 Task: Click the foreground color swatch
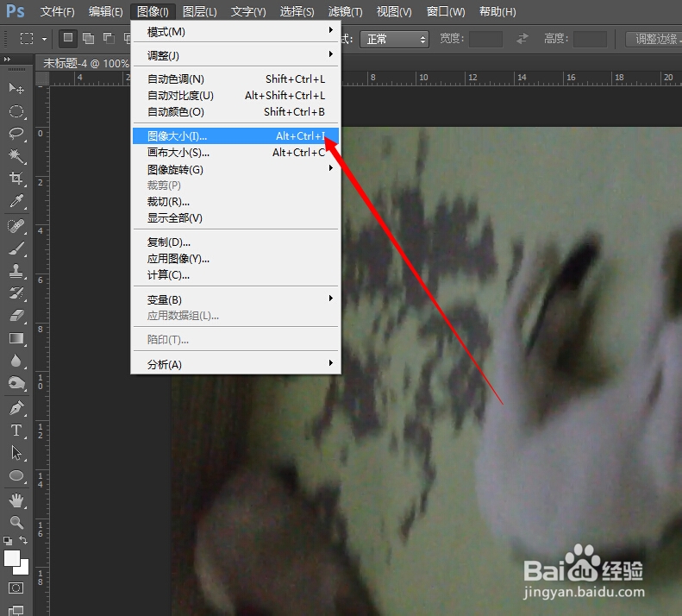point(12,558)
